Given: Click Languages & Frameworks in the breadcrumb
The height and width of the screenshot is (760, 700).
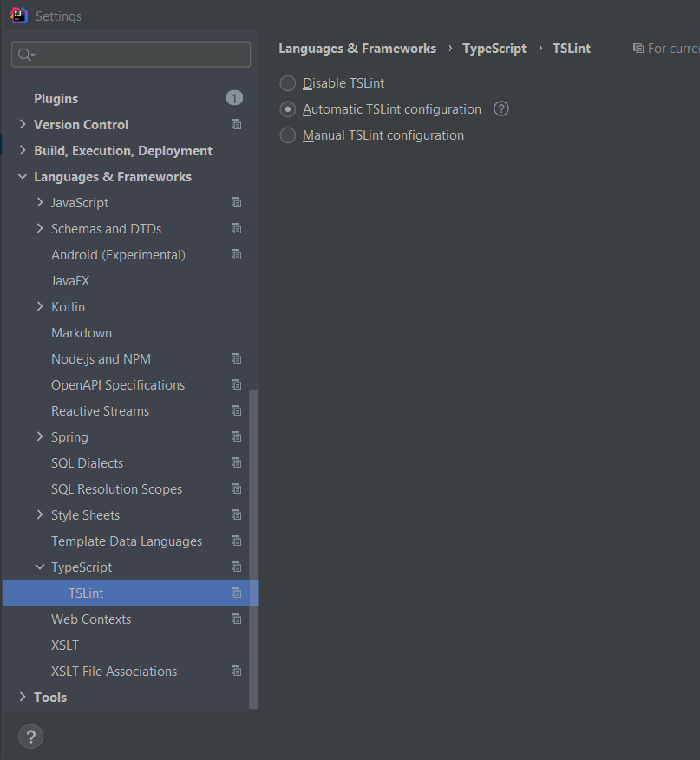Looking at the screenshot, I should point(357,49).
